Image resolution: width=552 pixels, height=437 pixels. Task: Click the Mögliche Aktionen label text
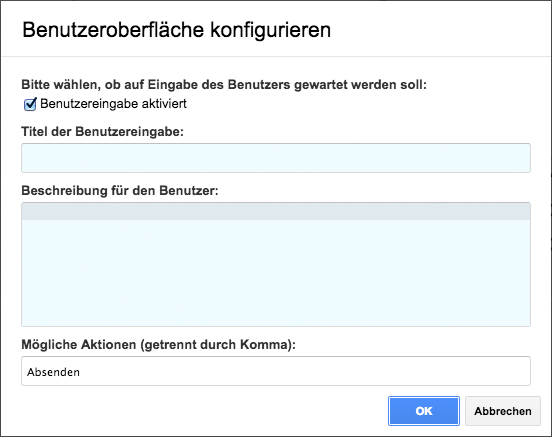pyautogui.click(x=158, y=345)
